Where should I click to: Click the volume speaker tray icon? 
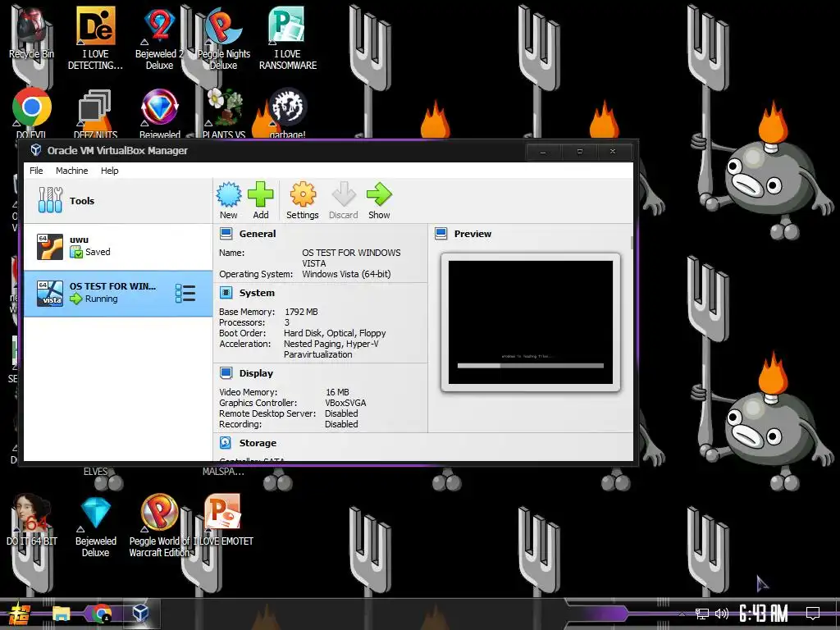(x=722, y=614)
